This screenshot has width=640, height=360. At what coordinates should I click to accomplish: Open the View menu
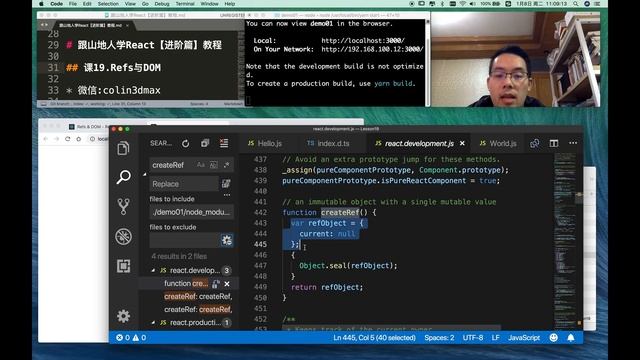point(130,4)
